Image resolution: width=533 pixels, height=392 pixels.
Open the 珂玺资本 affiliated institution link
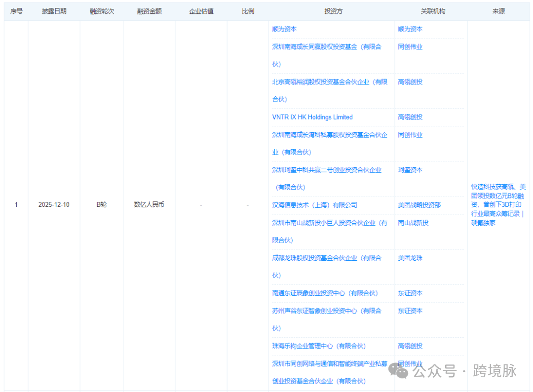pos(410,170)
